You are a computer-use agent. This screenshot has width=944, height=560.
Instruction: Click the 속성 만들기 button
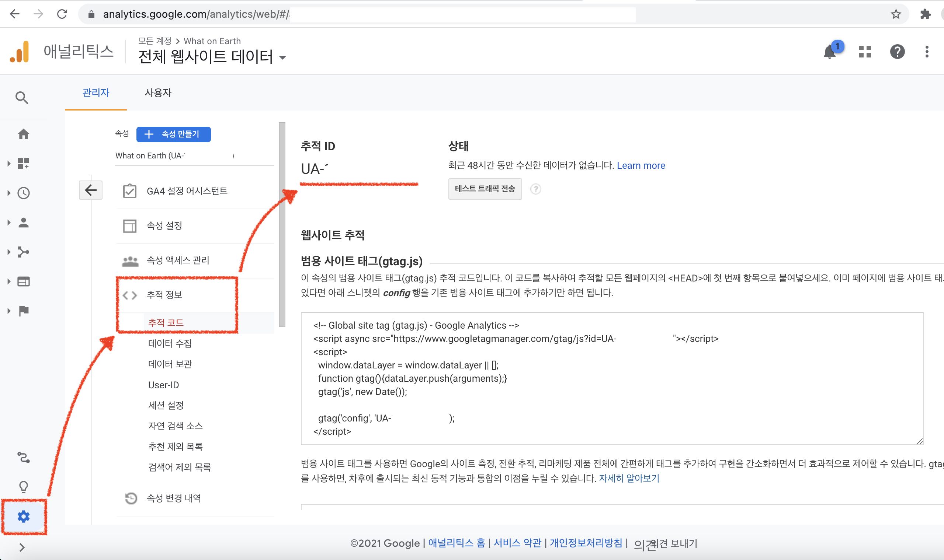pyautogui.click(x=173, y=134)
